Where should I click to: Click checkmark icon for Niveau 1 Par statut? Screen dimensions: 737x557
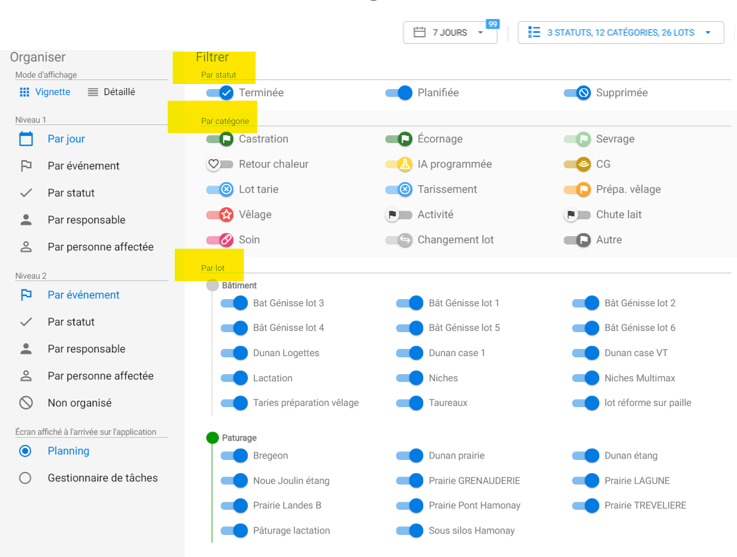pos(26,193)
